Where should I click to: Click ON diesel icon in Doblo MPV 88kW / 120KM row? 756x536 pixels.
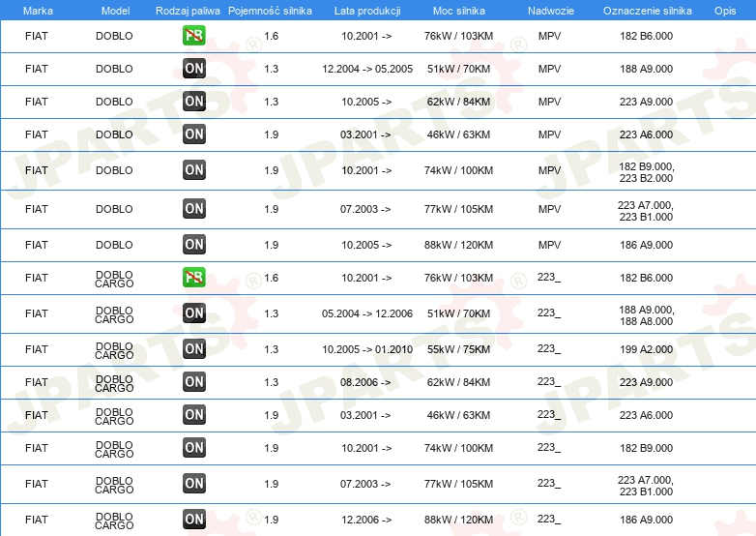coord(193,244)
